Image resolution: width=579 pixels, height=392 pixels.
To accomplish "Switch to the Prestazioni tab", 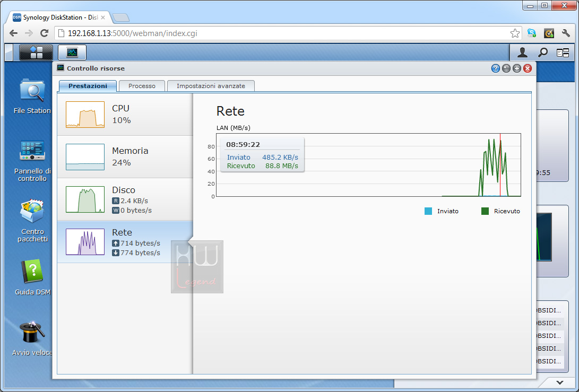I will tap(88, 86).
